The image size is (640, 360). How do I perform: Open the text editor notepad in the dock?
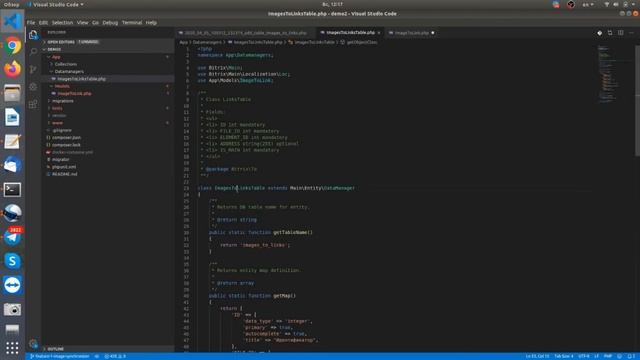[x=12, y=141]
